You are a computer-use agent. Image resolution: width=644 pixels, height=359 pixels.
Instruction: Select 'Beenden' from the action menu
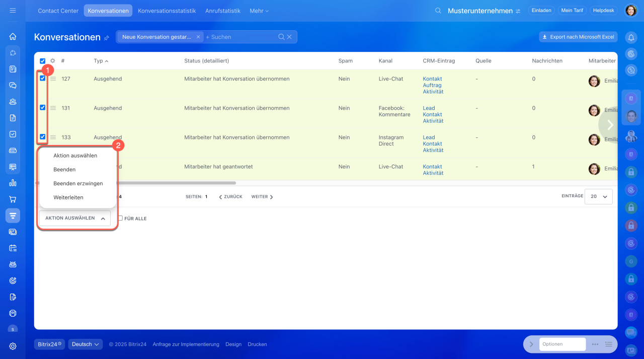64,170
